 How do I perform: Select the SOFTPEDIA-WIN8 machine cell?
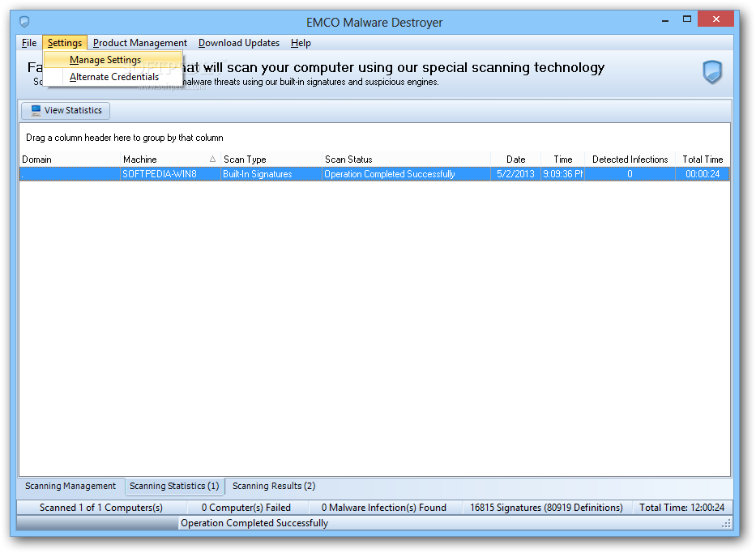[x=170, y=174]
